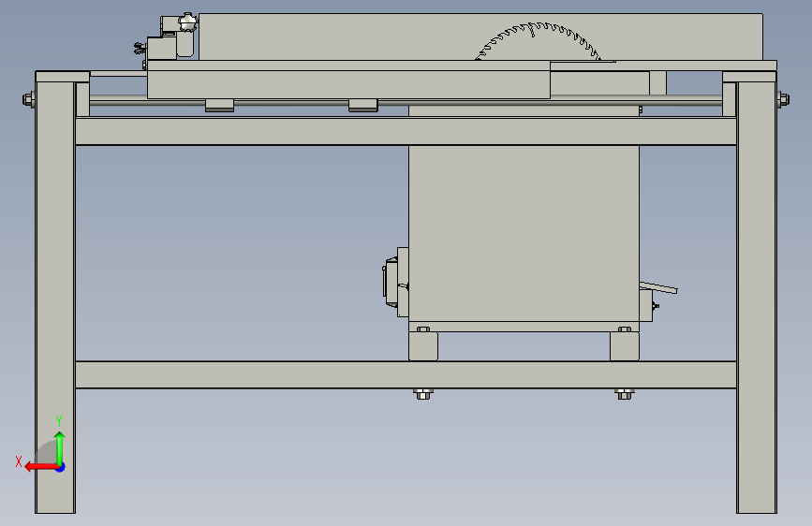812x526 pixels.
Task: Select the circular saw blade with teeth
Action: [539, 41]
